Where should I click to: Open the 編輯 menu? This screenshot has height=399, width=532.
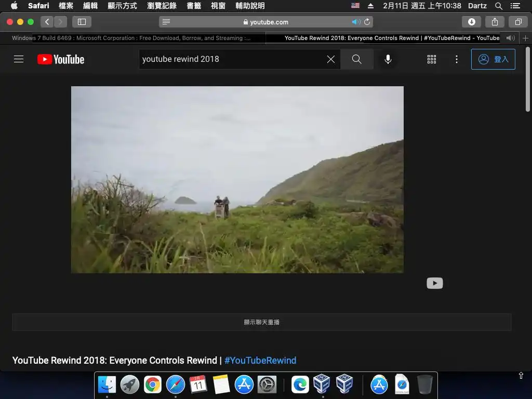90,5
